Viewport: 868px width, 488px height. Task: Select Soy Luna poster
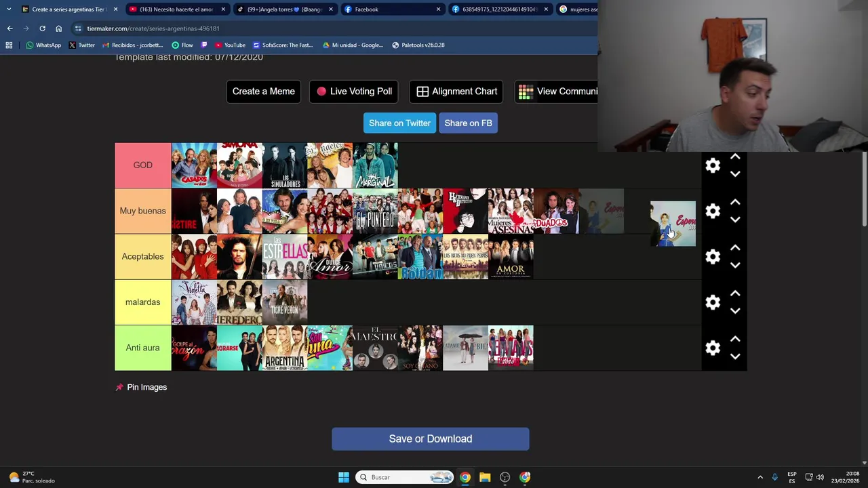330,348
